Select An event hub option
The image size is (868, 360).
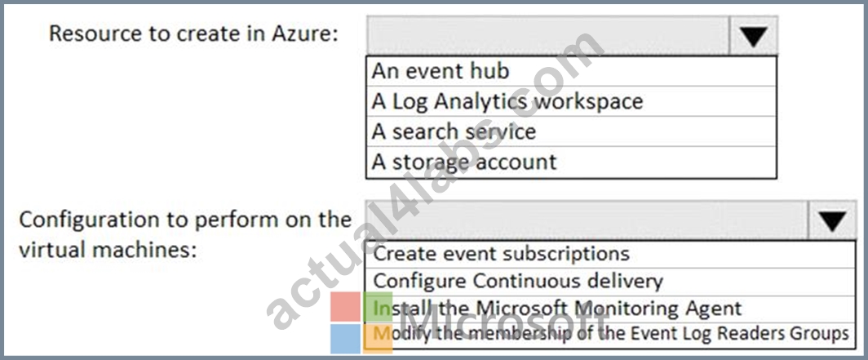click(571, 72)
